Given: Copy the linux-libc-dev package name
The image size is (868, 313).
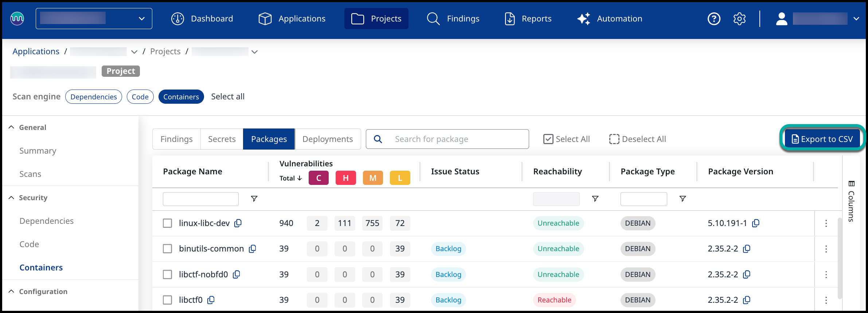Looking at the screenshot, I should pyautogui.click(x=238, y=223).
